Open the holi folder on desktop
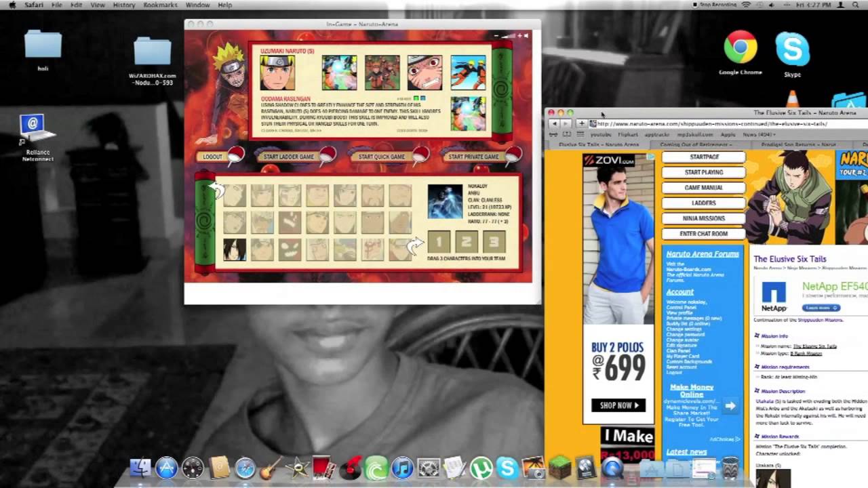 point(43,49)
